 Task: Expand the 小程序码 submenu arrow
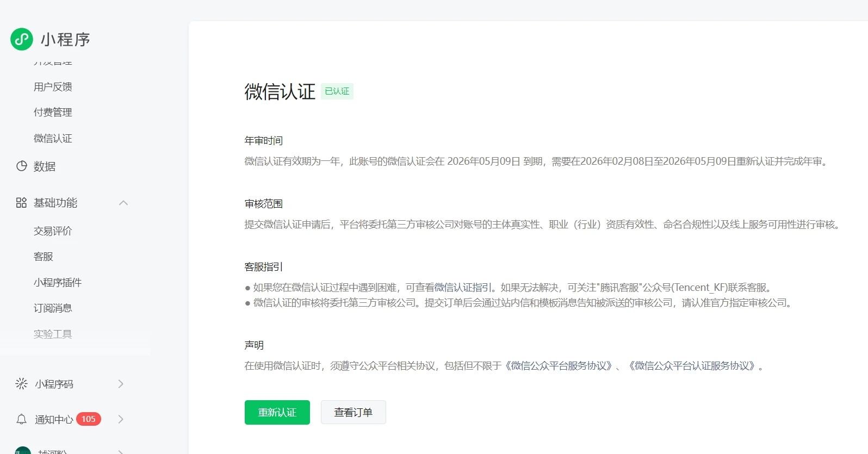[x=121, y=384]
